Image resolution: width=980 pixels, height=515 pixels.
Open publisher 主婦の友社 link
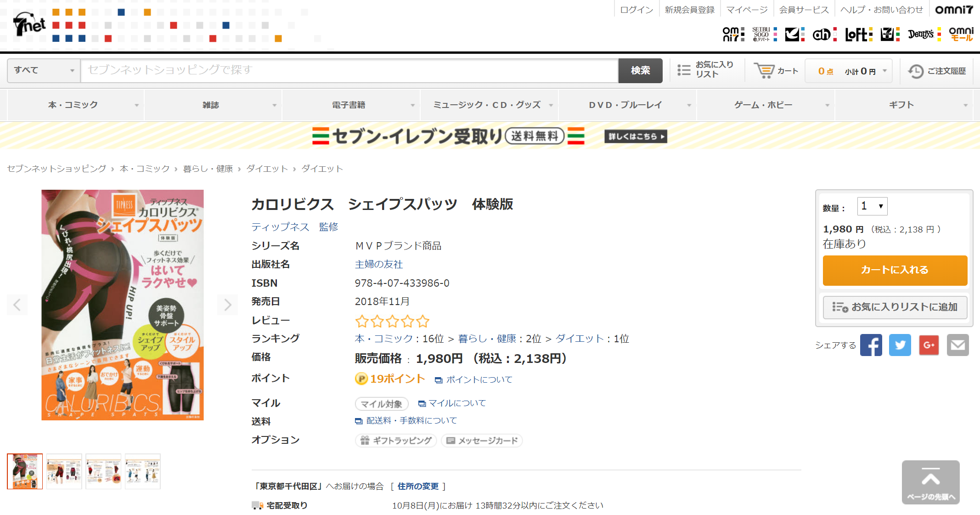(379, 264)
